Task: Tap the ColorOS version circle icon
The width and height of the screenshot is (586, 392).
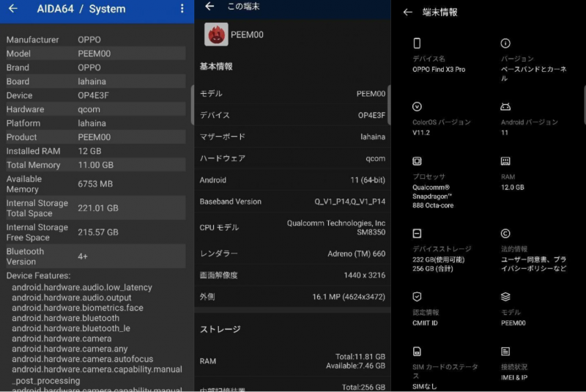Action: click(417, 106)
